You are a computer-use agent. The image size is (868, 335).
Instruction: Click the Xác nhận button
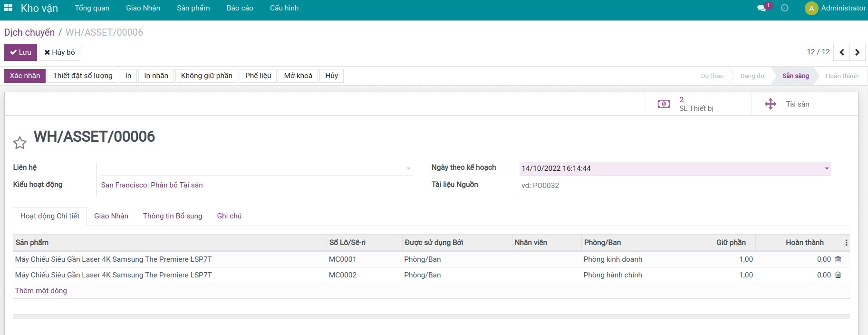click(25, 76)
